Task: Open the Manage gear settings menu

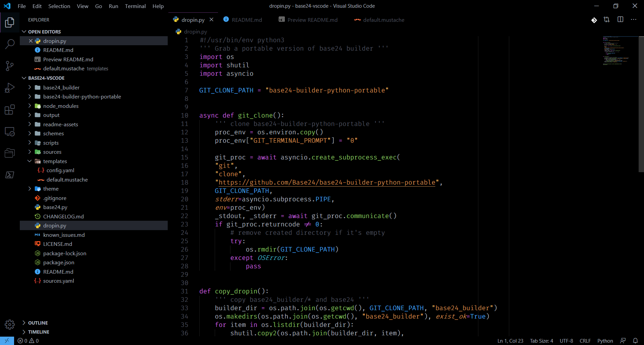Action: 10,324
